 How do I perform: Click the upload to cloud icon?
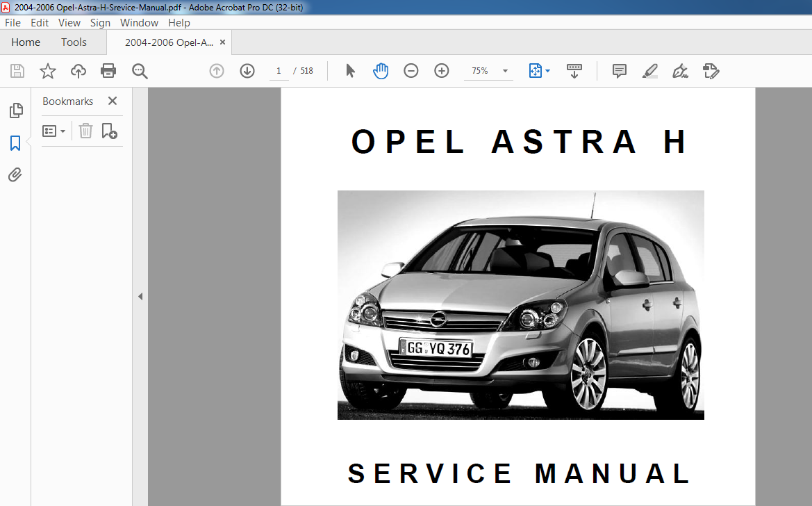pyautogui.click(x=78, y=71)
